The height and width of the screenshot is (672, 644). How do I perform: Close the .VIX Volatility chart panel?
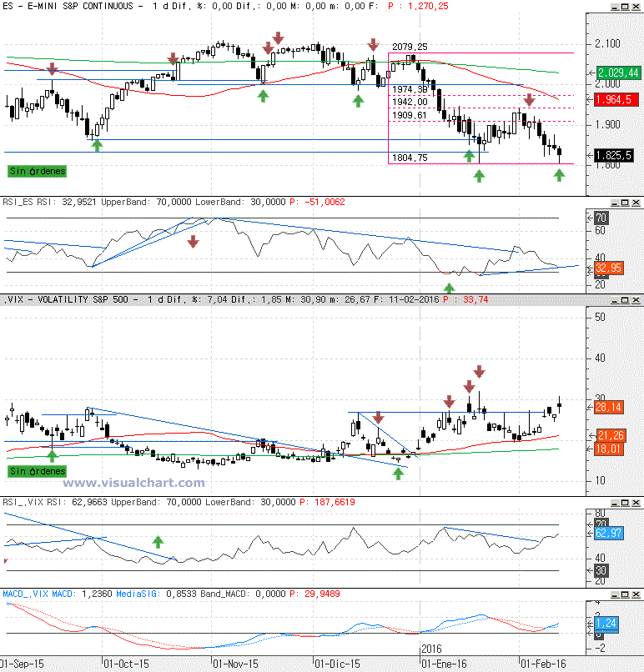tap(636, 300)
